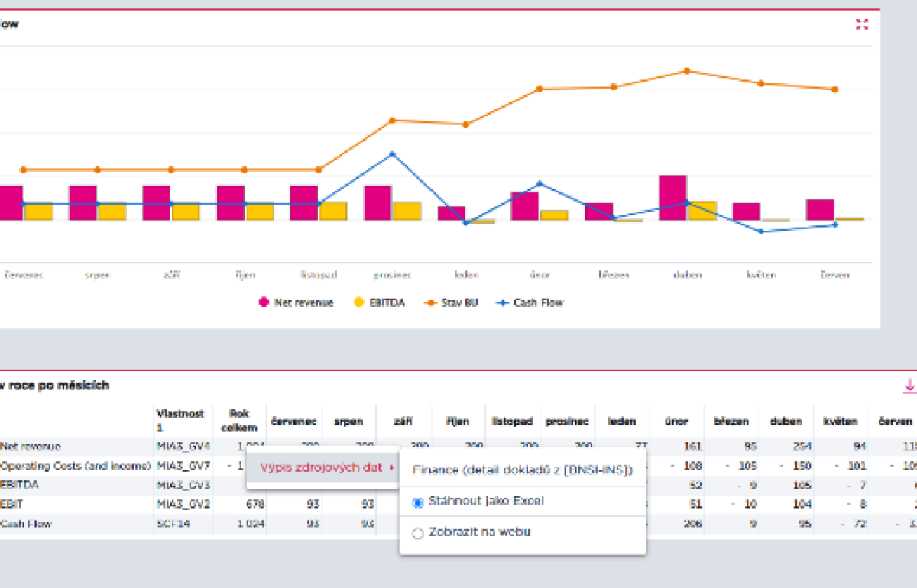Select the Cash Flow row label in the table
Screen dimensions: 917x588
point(27,525)
